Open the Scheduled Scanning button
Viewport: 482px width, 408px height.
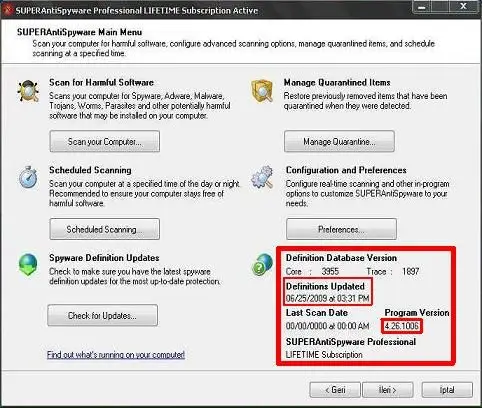(x=105, y=229)
